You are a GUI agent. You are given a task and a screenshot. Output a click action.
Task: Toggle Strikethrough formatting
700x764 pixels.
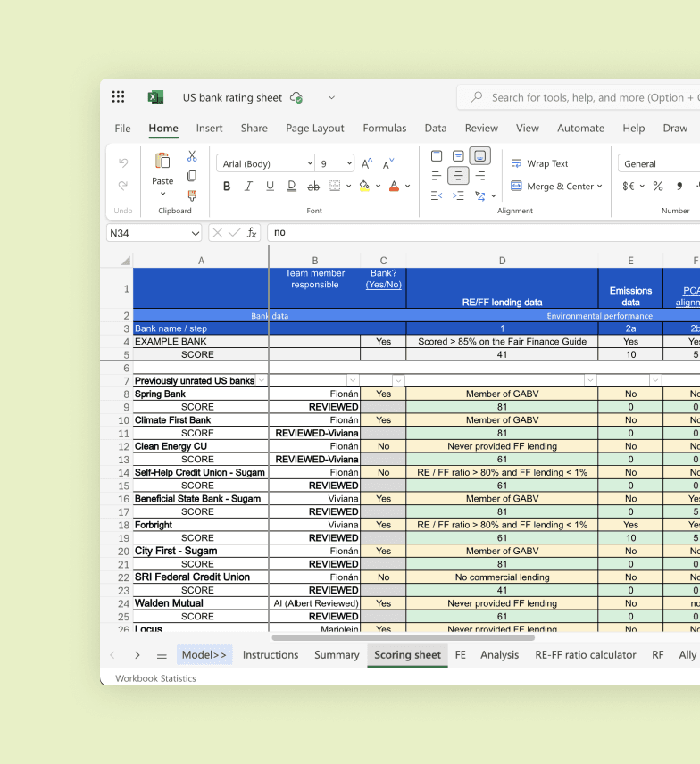pyautogui.click(x=313, y=187)
